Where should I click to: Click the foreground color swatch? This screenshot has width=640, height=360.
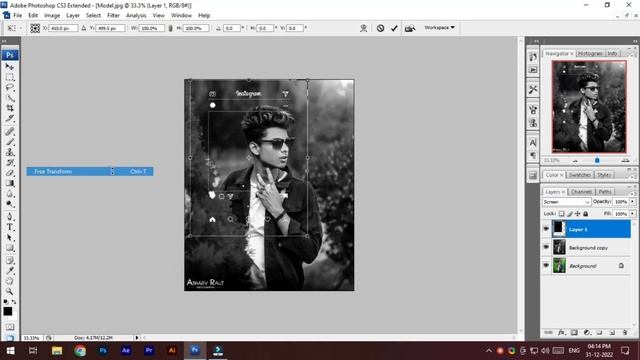[8, 311]
